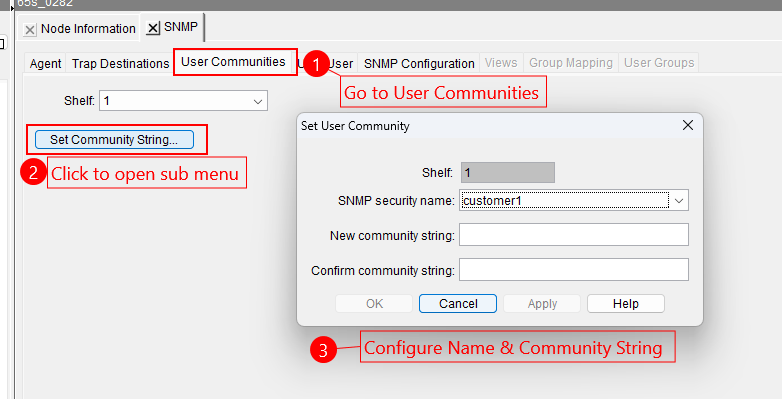Click the Set User Community title text

pyautogui.click(x=355, y=126)
